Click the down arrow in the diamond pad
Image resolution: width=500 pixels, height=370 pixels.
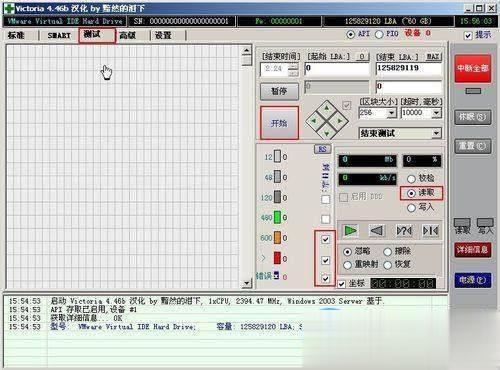(327, 134)
